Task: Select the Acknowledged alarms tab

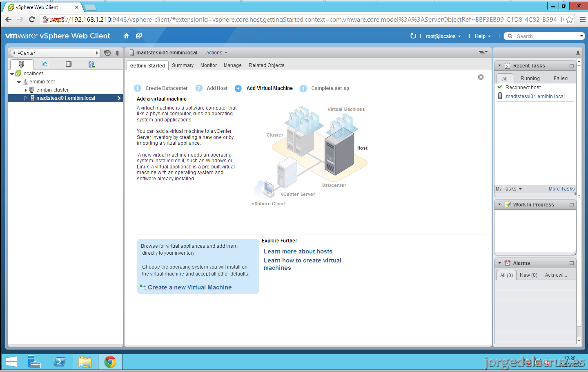Action: 556,275
